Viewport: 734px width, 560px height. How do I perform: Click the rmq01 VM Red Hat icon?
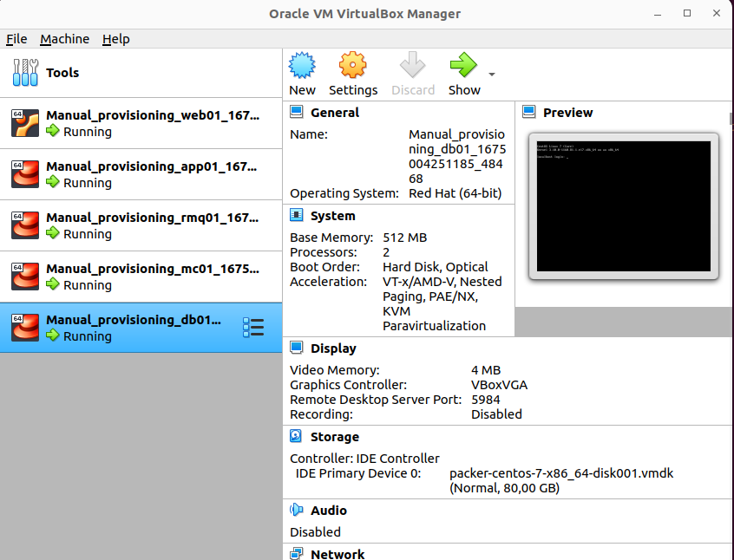[x=25, y=225]
